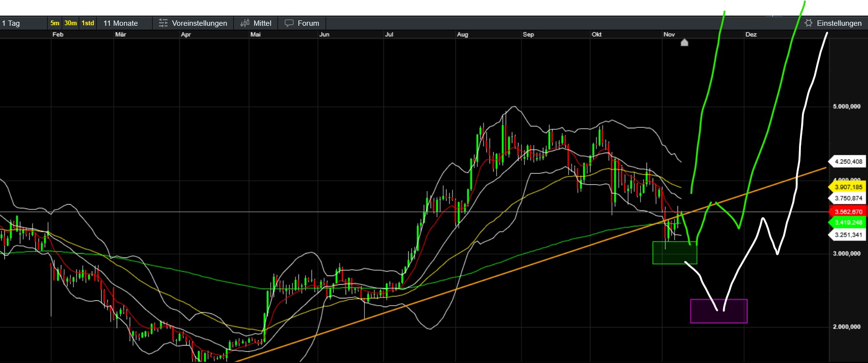Click the green 3.419,248 indicator label

click(x=848, y=223)
